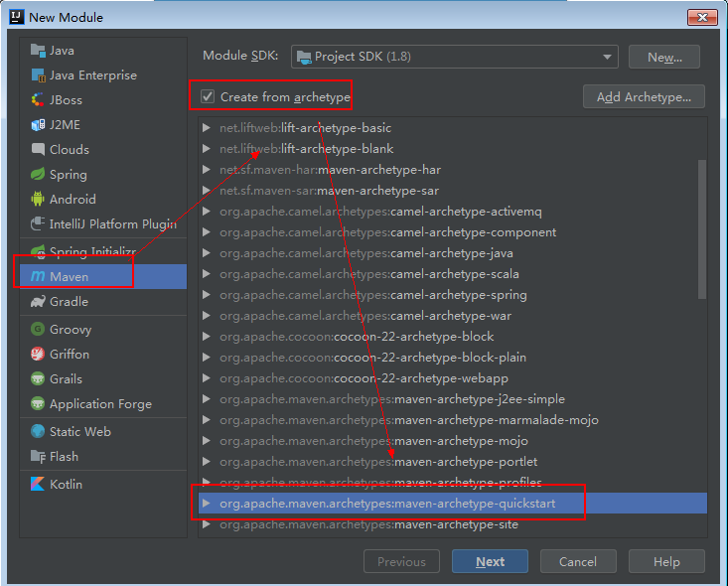Click the Next button
Screen dimensions: 728x586
point(490,561)
